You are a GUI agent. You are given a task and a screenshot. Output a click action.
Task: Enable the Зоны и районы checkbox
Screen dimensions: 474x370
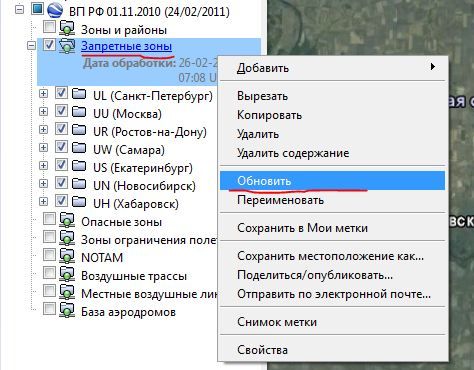(x=49, y=27)
